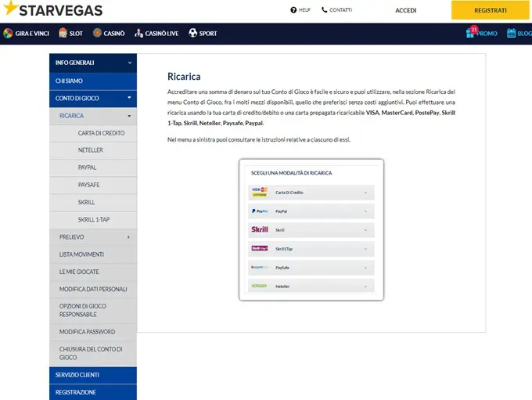Image resolution: width=532 pixels, height=400 pixels.
Task: Click the Casinò Live dealer icon
Action: click(138, 33)
